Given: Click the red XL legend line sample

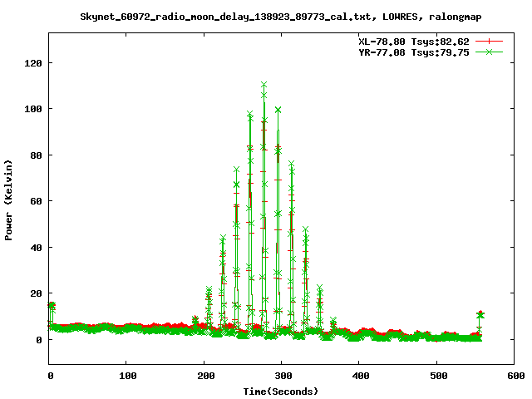Looking at the screenshot, I should click(489, 42).
